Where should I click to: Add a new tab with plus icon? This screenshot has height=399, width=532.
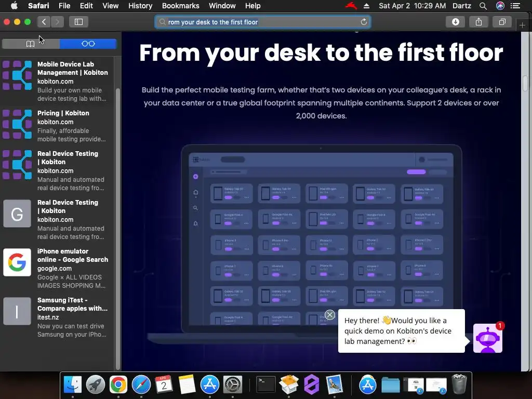(522, 25)
